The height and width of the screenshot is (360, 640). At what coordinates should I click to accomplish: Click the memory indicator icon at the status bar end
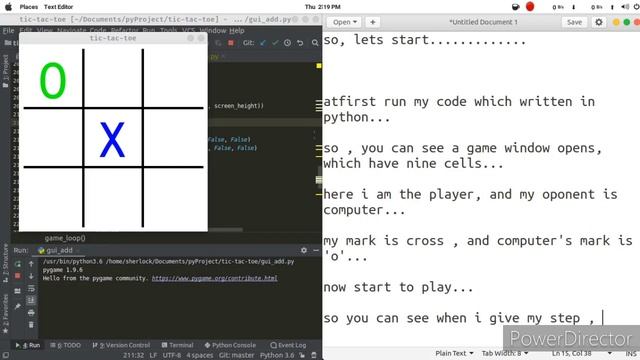point(314,356)
